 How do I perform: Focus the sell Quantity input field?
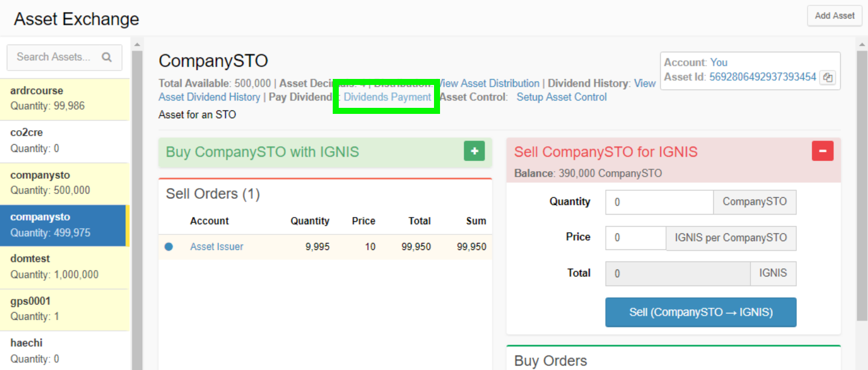click(659, 202)
